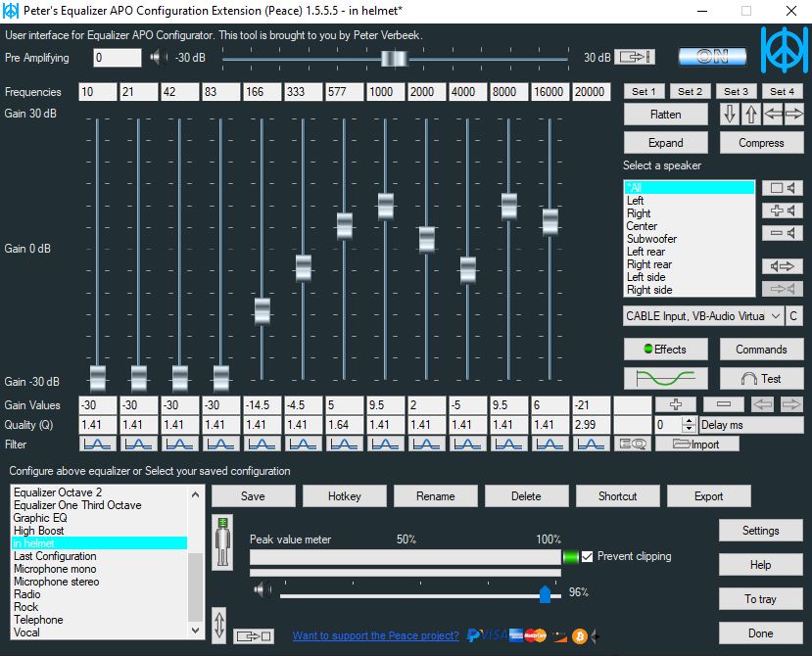The width and height of the screenshot is (812, 656).
Task: Select Left in speaker list
Action: [690, 201]
